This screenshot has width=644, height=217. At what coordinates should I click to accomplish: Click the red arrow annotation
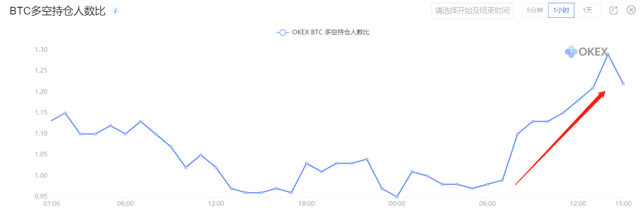pos(561,137)
